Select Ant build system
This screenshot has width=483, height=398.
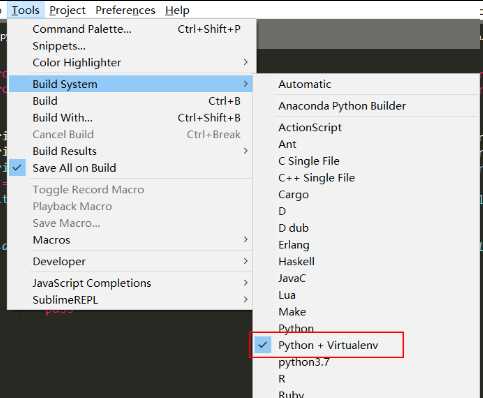[367, 144]
